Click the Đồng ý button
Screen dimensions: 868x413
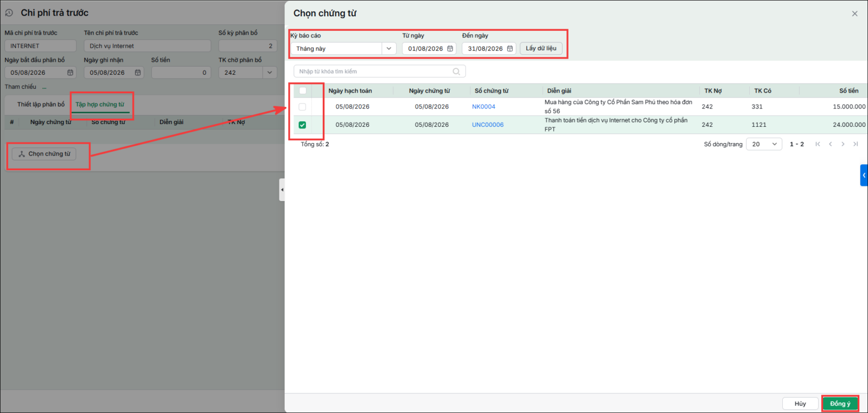tap(840, 404)
